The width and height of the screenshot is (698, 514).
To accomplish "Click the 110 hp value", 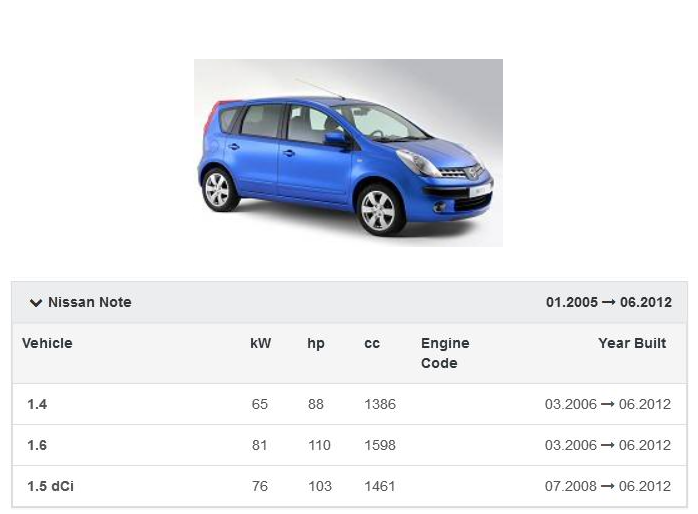I will pos(319,446).
